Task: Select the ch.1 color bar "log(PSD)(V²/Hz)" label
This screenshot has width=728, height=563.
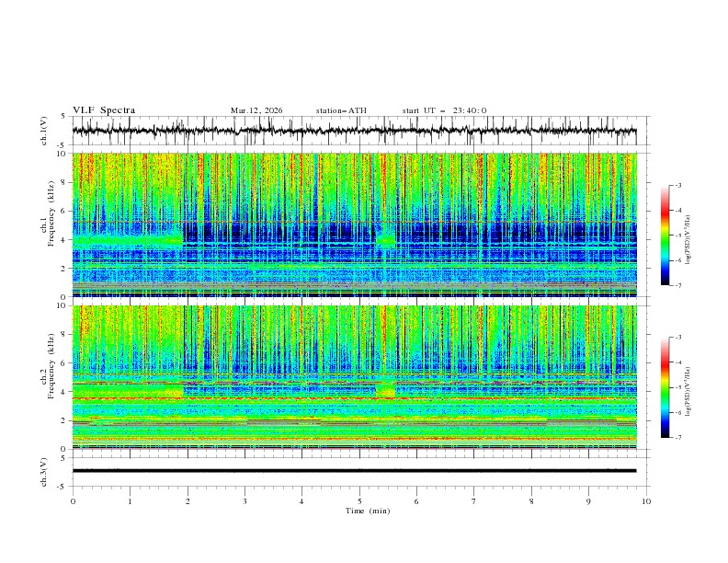Action: (688, 240)
